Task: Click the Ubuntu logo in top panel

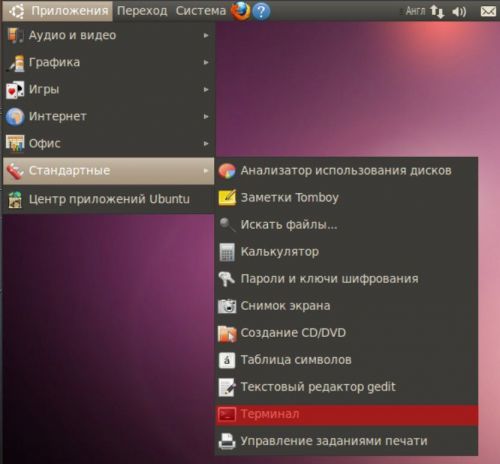Action: pyautogui.click(x=16, y=11)
